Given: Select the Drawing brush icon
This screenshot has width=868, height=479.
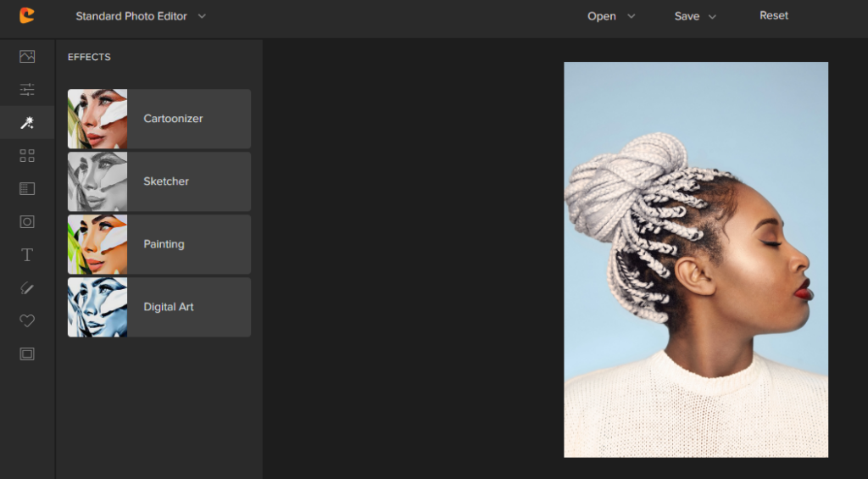Looking at the screenshot, I should 27,288.
